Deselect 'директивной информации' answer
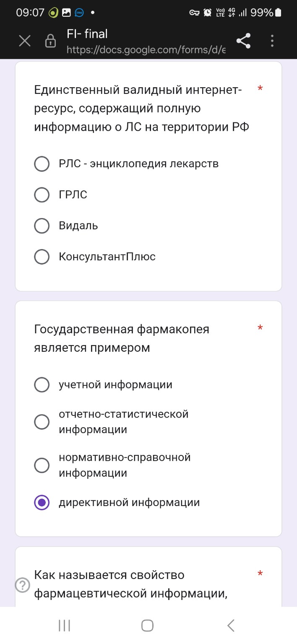 point(42,502)
